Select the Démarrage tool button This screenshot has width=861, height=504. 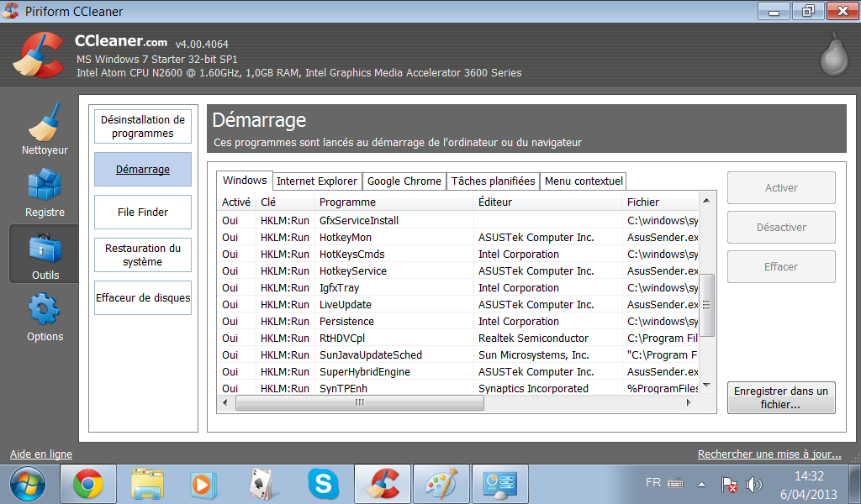tap(143, 170)
